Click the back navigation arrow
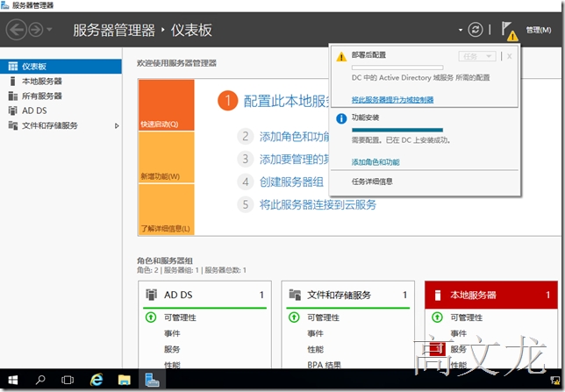 17,30
